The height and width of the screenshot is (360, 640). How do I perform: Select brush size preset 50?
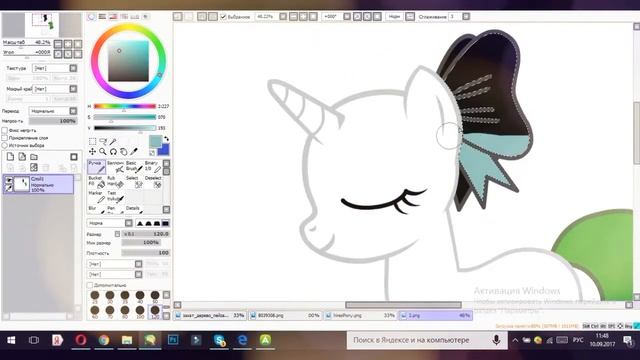[155, 296]
